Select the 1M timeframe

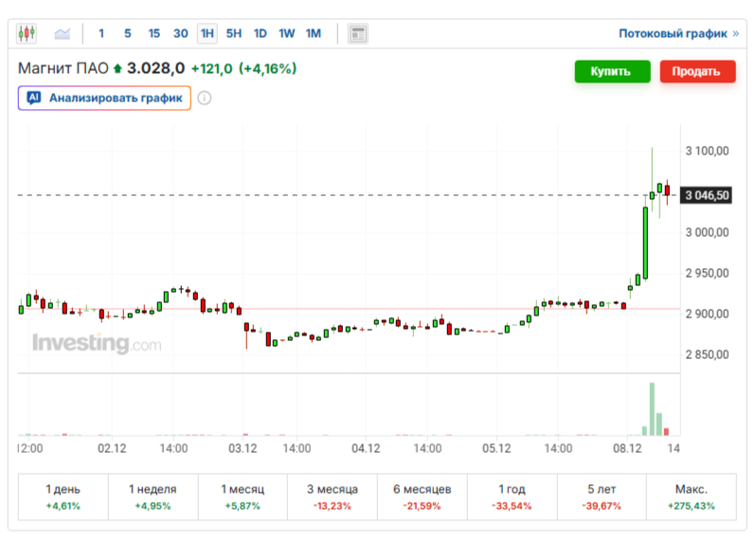click(x=313, y=33)
